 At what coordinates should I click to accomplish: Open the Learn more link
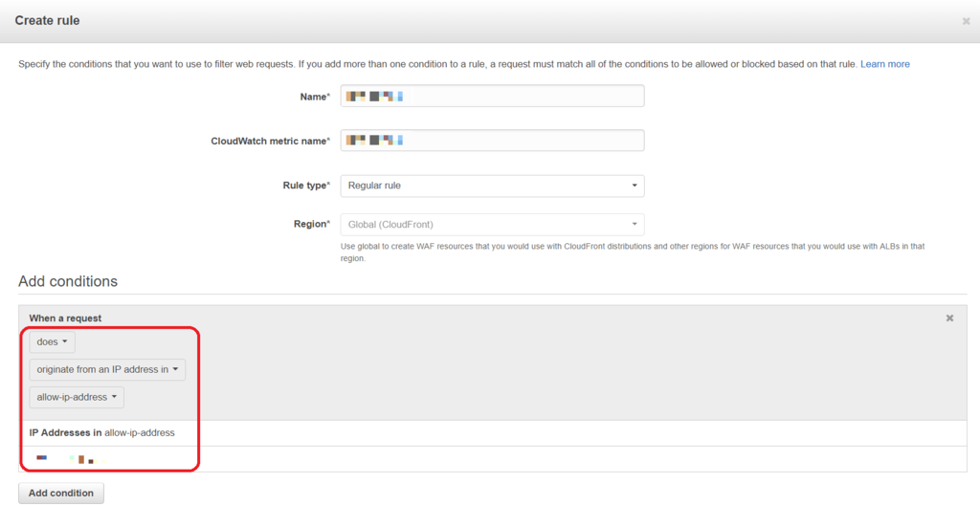[884, 64]
